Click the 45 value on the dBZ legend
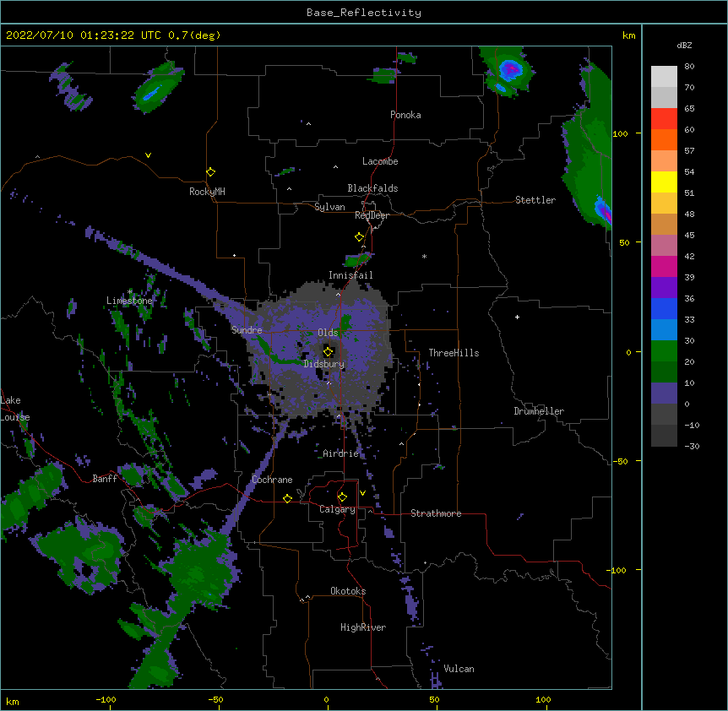 689,235
